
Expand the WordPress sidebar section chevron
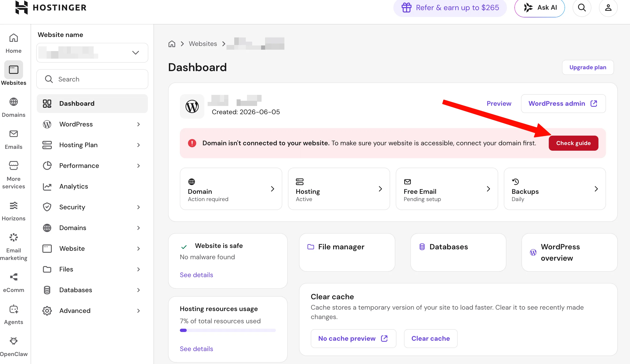[x=138, y=124]
